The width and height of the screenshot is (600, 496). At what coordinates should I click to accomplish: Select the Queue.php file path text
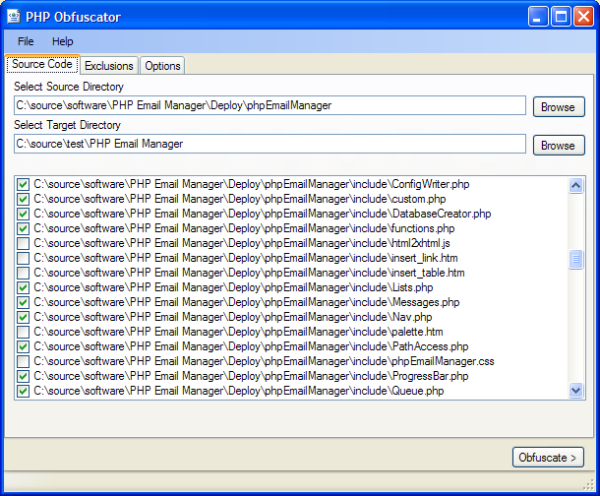[x=239, y=391]
